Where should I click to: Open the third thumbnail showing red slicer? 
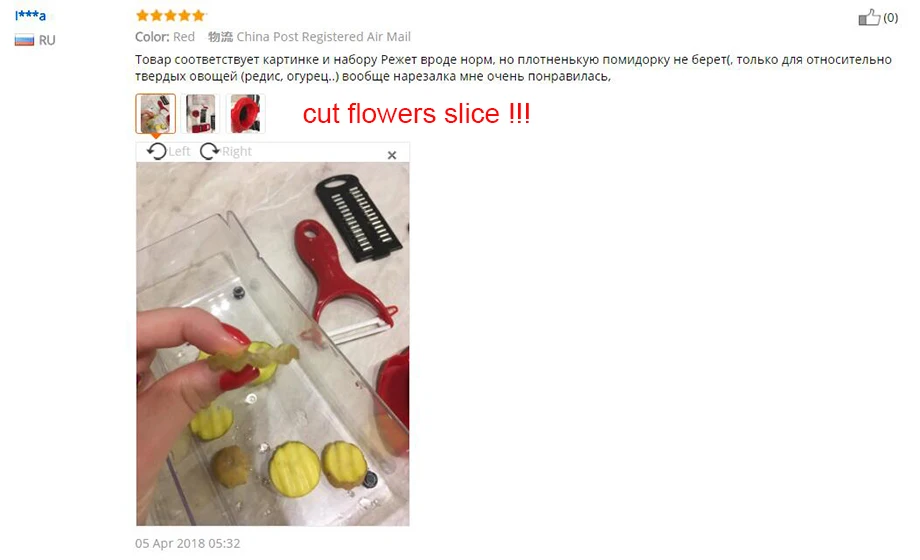(x=246, y=113)
